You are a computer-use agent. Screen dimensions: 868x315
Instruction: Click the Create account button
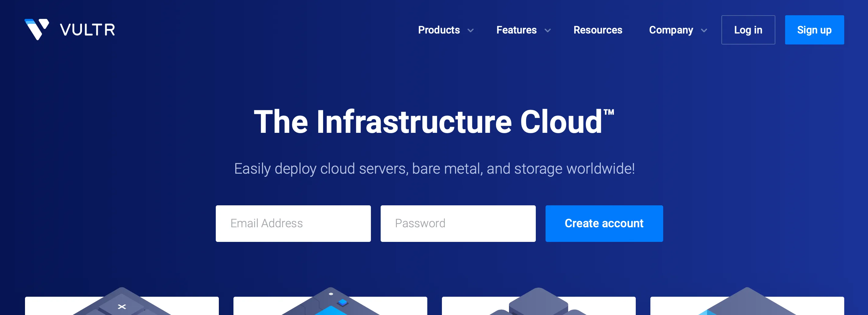[x=604, y=223]
